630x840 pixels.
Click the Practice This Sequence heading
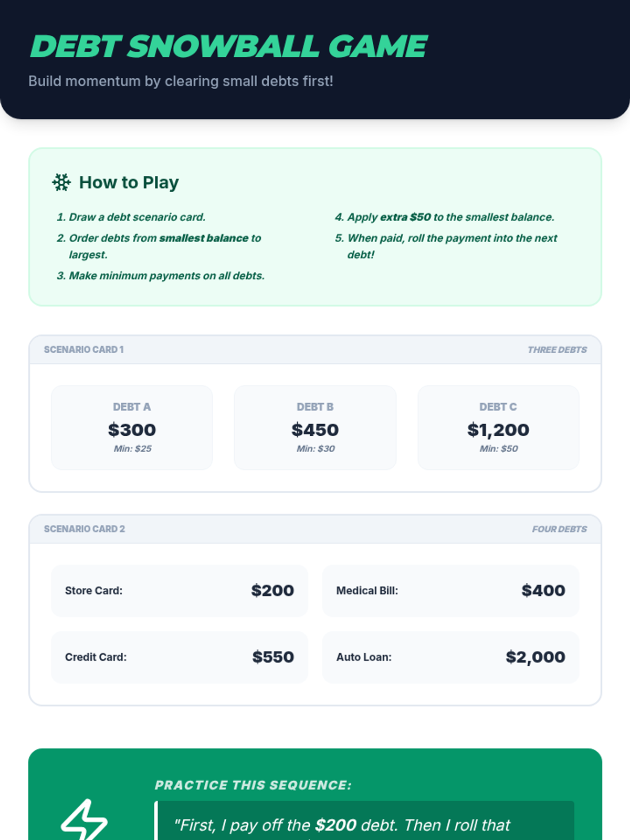tap(253, 785)
